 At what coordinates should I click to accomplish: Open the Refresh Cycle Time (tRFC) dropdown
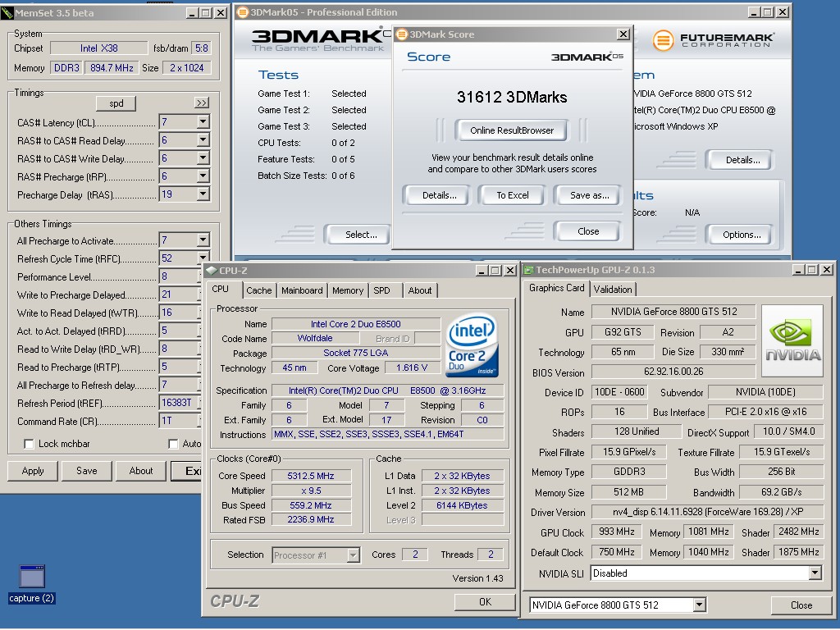203,258
